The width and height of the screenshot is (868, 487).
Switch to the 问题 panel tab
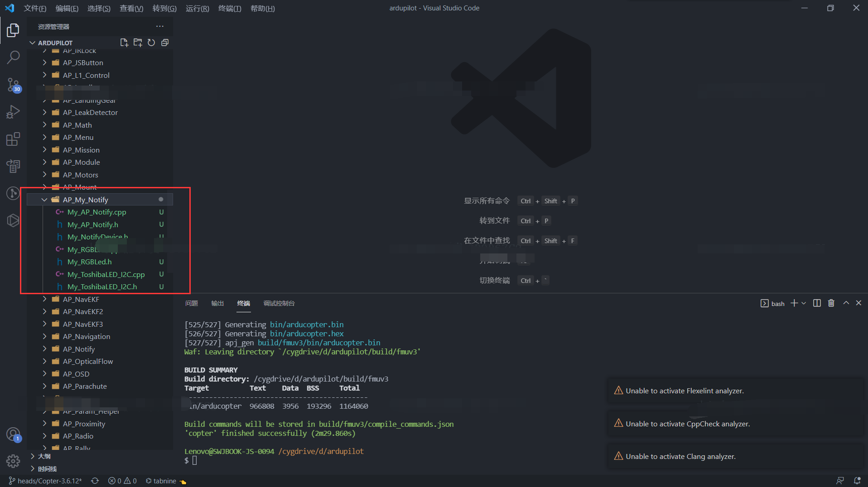(x=192, y=303)
